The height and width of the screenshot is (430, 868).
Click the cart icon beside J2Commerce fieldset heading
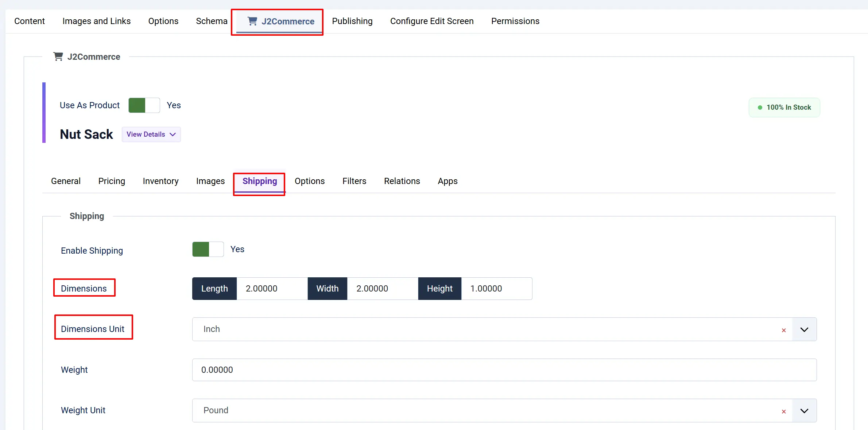[x=58, y=56]
